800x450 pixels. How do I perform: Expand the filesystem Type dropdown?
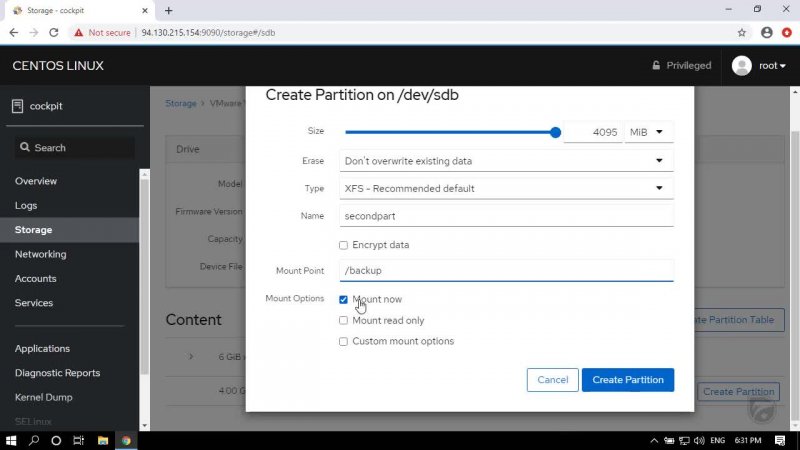point(505,188)
